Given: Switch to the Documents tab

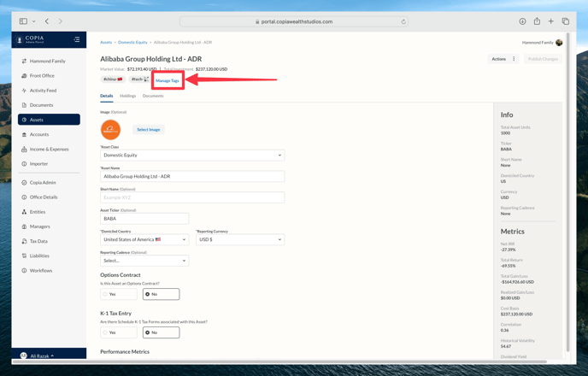Looking at the screenshot, I should (x=153, y=96).
